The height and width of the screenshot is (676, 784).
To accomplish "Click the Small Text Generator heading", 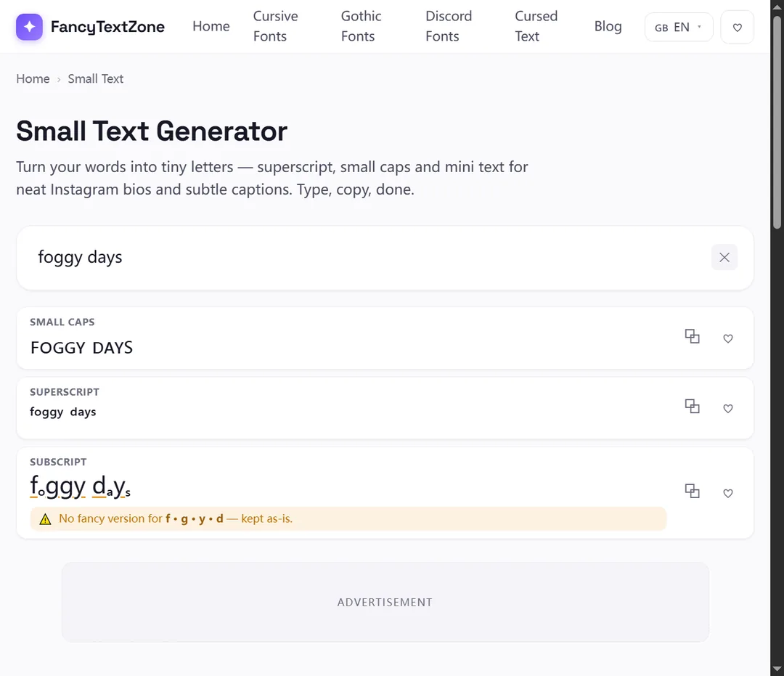I will [x=152, y=131].
